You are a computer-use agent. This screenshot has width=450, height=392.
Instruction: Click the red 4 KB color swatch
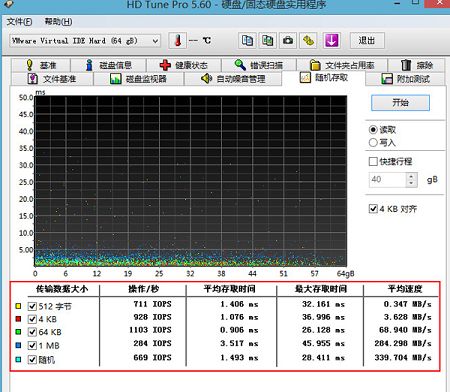click(18, 319)
